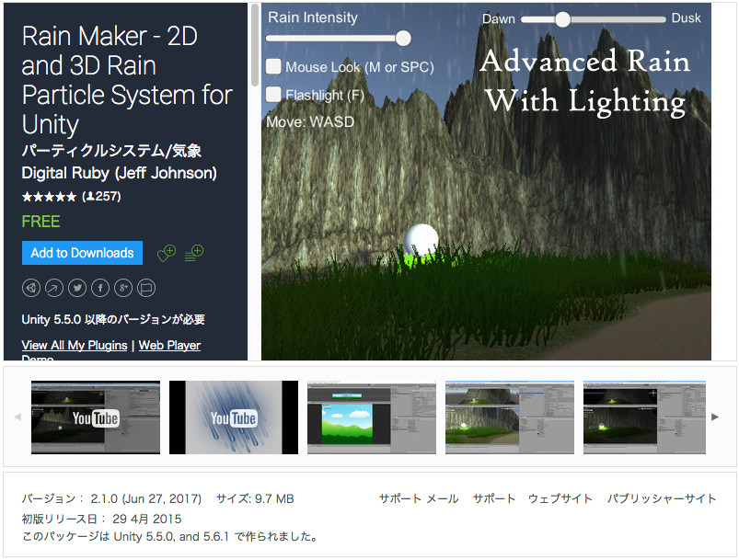
Task: Click the Rain Maker asset title
Action: pos(127,80)
